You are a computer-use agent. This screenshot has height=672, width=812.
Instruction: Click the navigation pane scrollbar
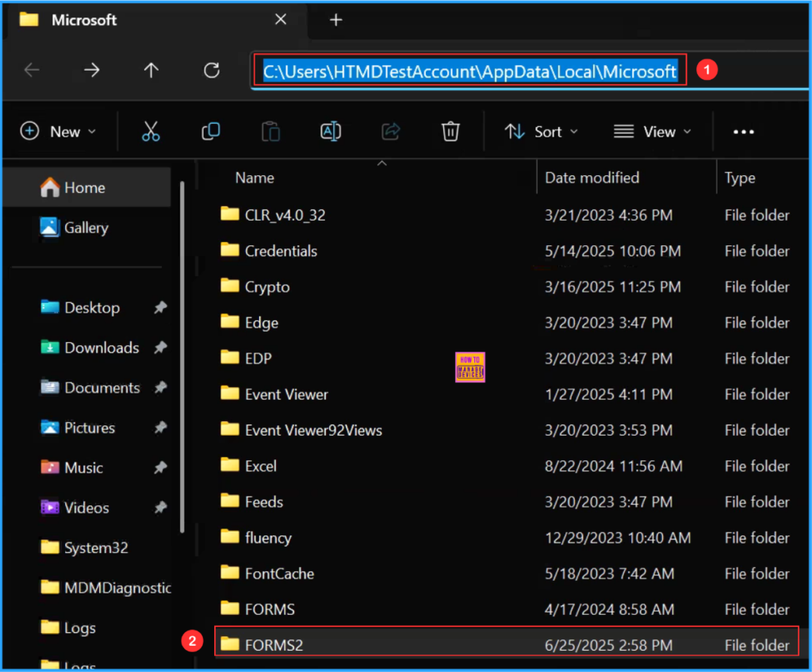[182, 357]
